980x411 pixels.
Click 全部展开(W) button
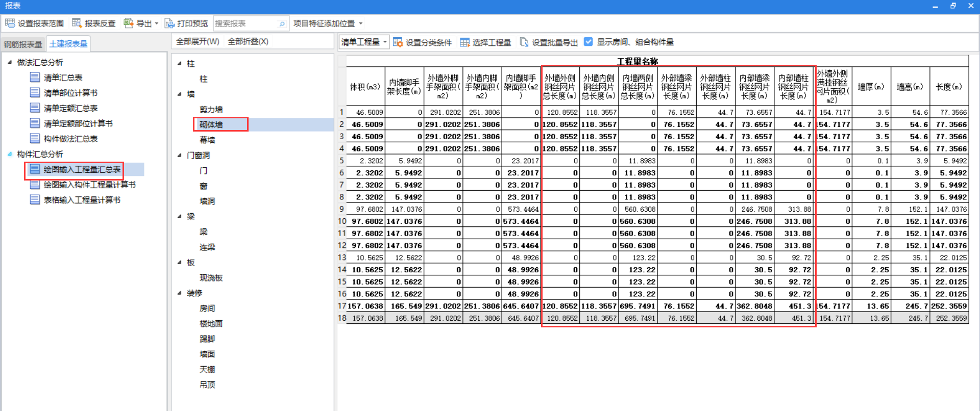click(198, 41)
